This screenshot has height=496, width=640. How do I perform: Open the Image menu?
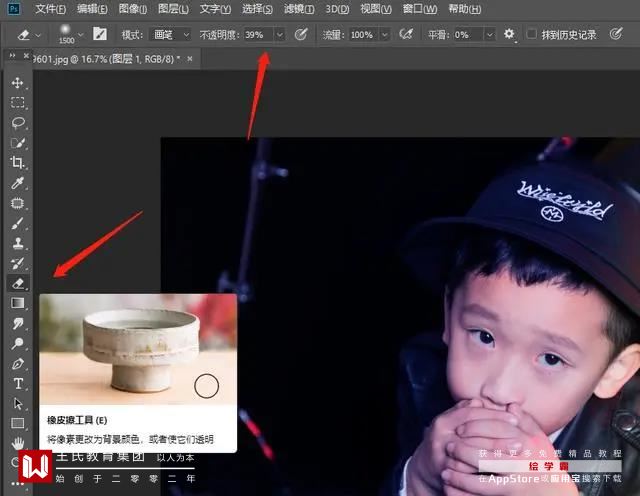[133, 9]
